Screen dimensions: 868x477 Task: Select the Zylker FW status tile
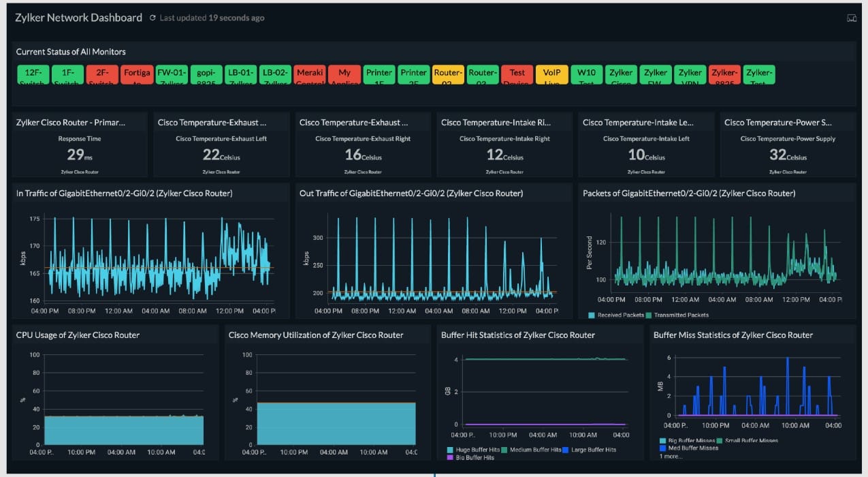656,75
